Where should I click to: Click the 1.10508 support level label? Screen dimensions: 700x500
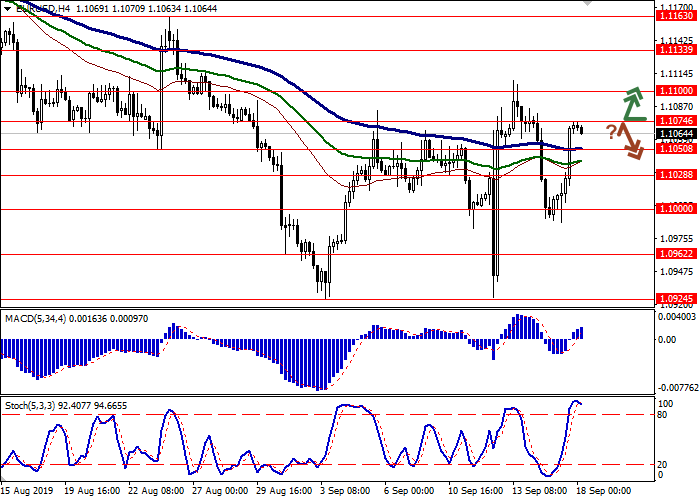675,148
